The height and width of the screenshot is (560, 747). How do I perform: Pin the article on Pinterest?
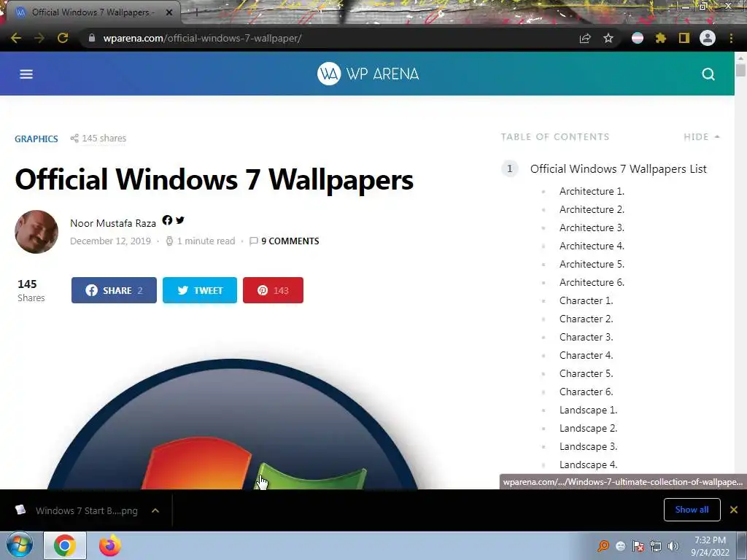pyautogui.click(x=273, y=290)
